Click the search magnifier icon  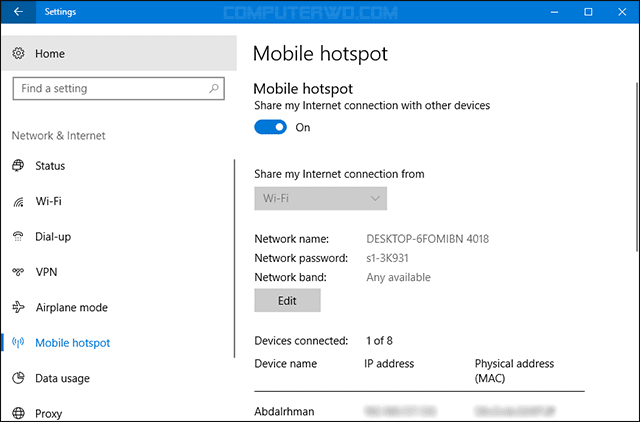coord(213,88)
